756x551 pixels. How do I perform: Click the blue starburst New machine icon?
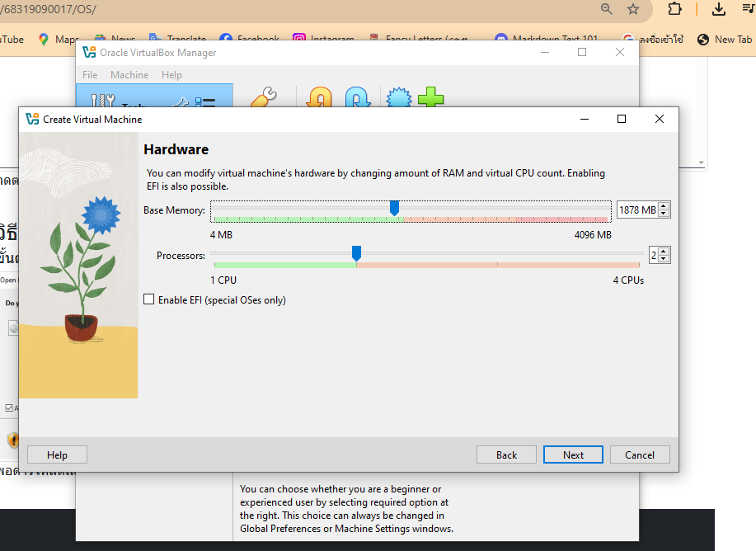coord(399,97)
